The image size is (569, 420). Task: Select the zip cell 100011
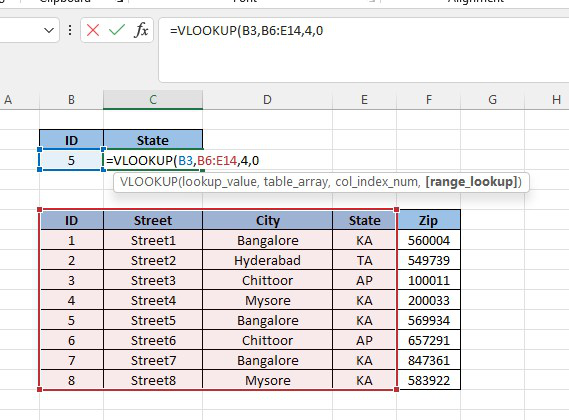coord(429,280)
